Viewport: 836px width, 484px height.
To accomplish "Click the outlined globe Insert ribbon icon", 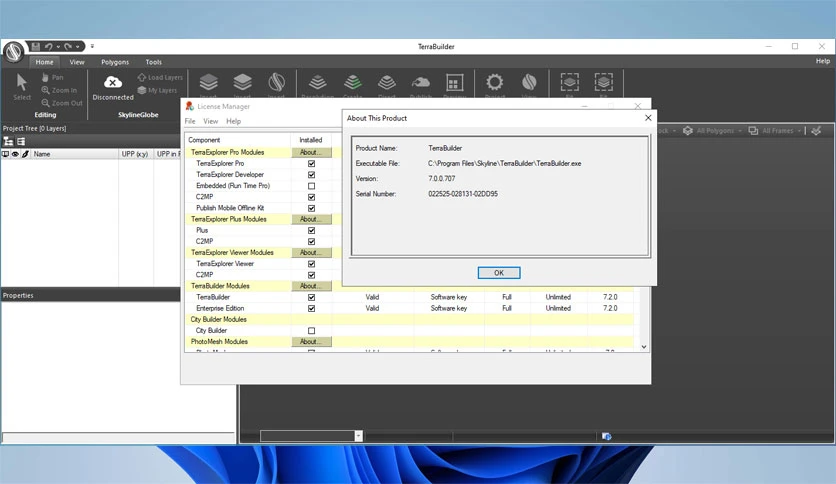I will click(276, 83).
